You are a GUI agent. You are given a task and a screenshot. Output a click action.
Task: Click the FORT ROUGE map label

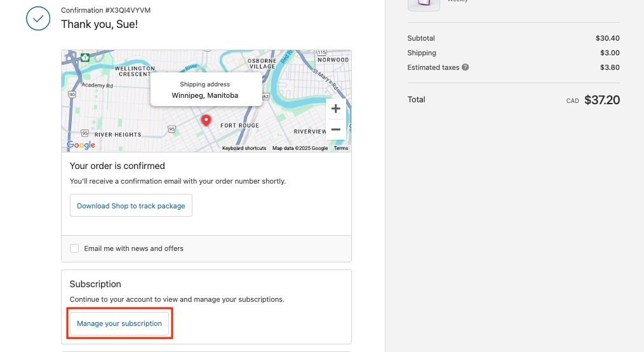click(239, 126)
